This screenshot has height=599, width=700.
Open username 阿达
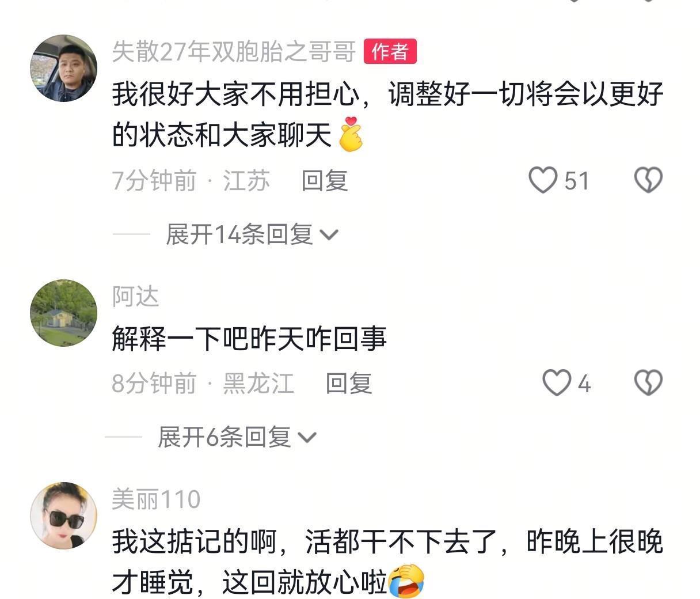click(x=135, y=297)
